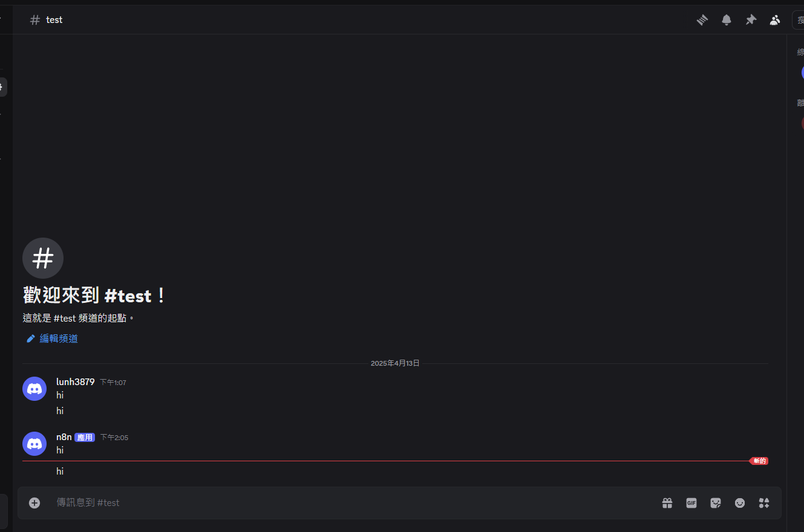Click the test channel name in header
804x532 pixels.
coord(54,20)
